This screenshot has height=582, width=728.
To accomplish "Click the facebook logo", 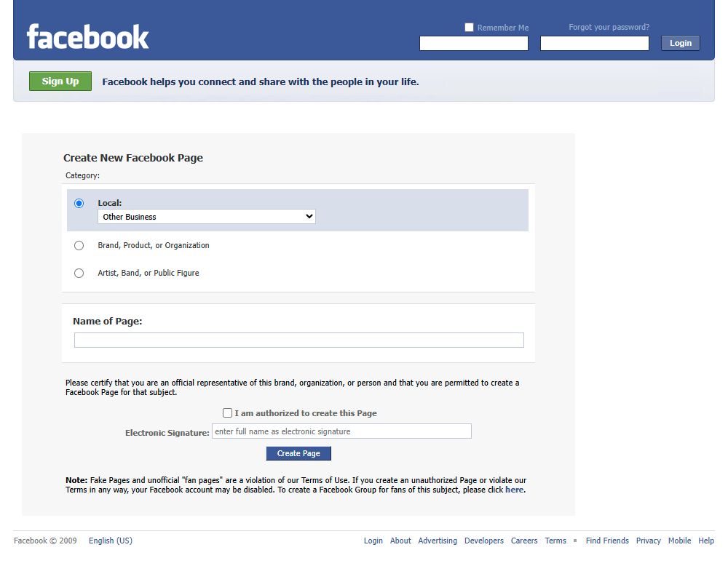I will pos(88,36).
